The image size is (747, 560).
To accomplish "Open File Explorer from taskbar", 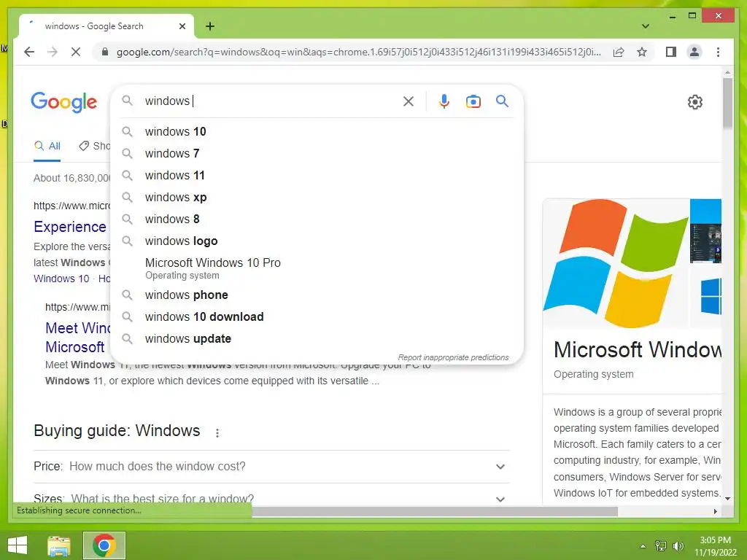I will point(59,545).
